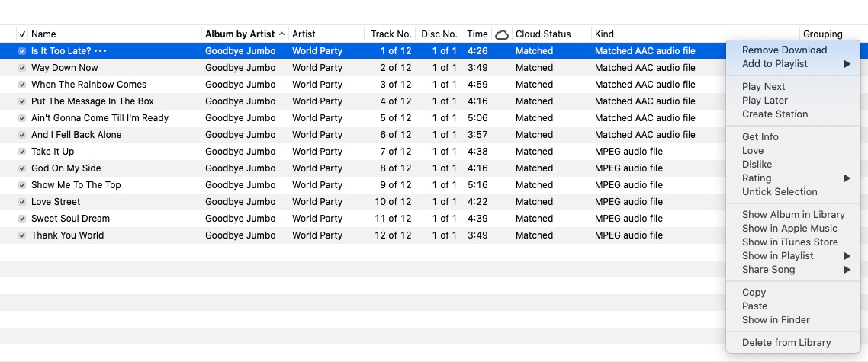This screenshot has height=362, width=868.
Task: Sort by the Time column header
Action: point(477,34)
